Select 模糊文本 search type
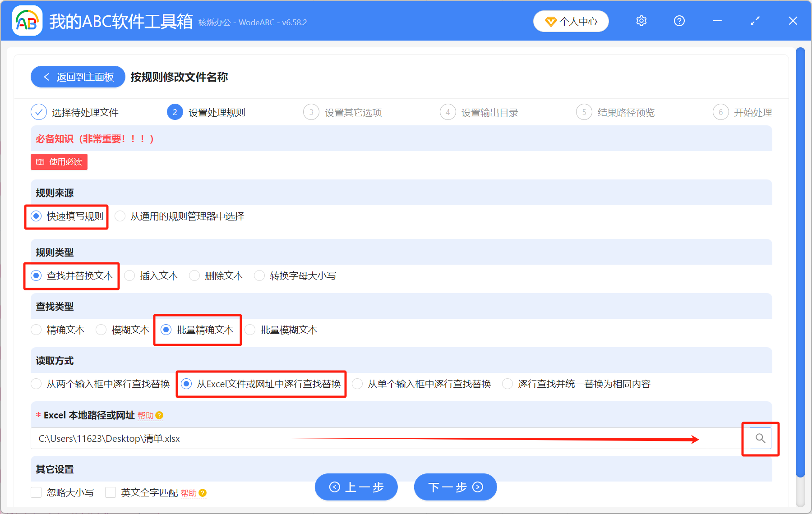Viewport: 812px width, 514px height. click(x=101, y=330)
